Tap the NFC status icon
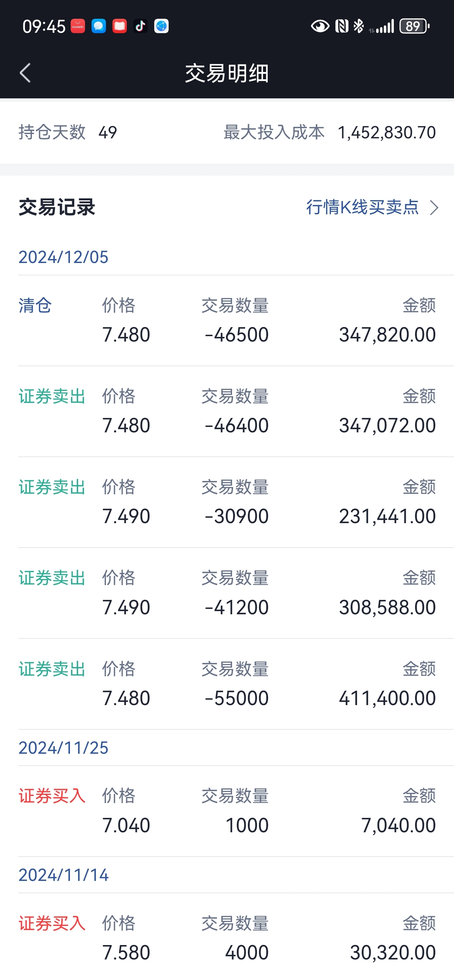 pos(342,26)
